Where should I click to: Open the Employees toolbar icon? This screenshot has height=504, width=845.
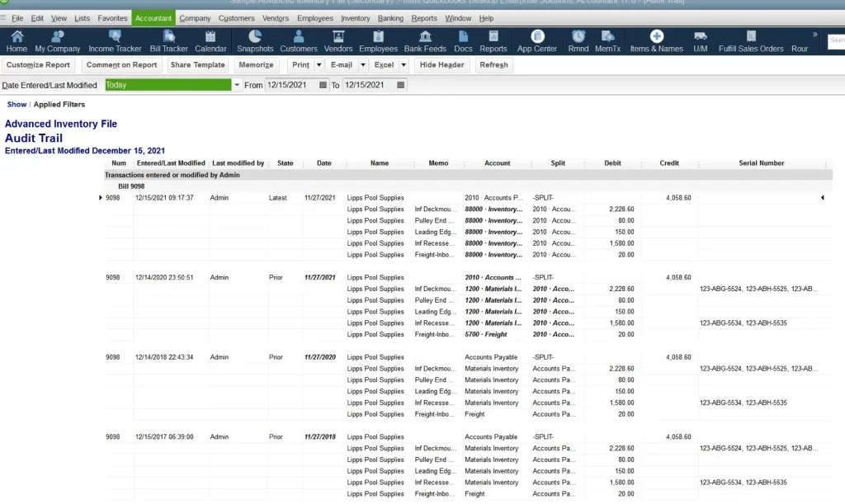(378, 41)
